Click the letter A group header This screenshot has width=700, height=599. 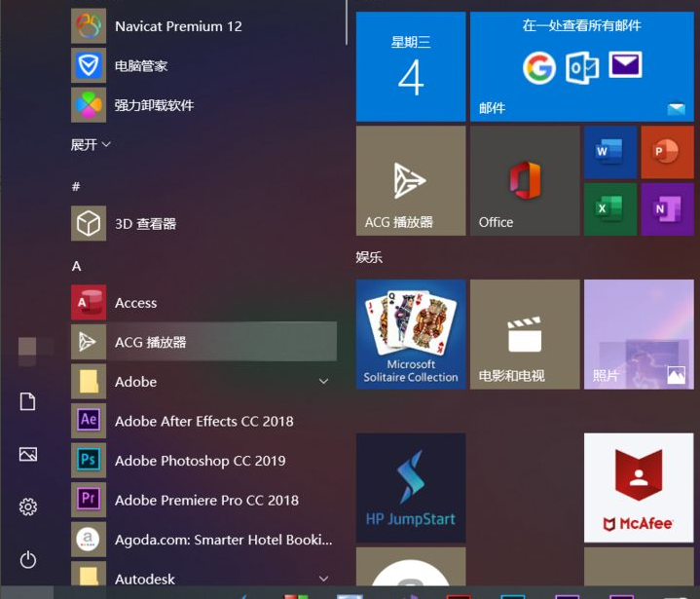coord(77,266)
